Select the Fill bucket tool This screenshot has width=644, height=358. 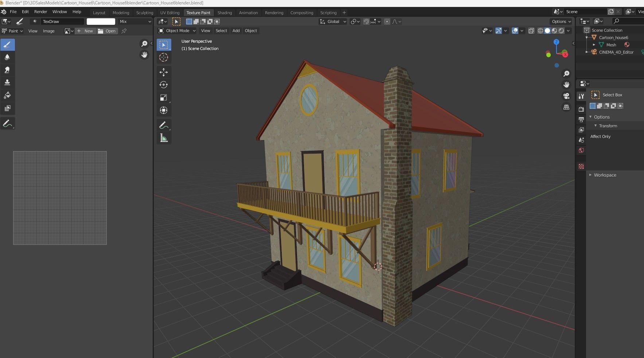point(7,96)
